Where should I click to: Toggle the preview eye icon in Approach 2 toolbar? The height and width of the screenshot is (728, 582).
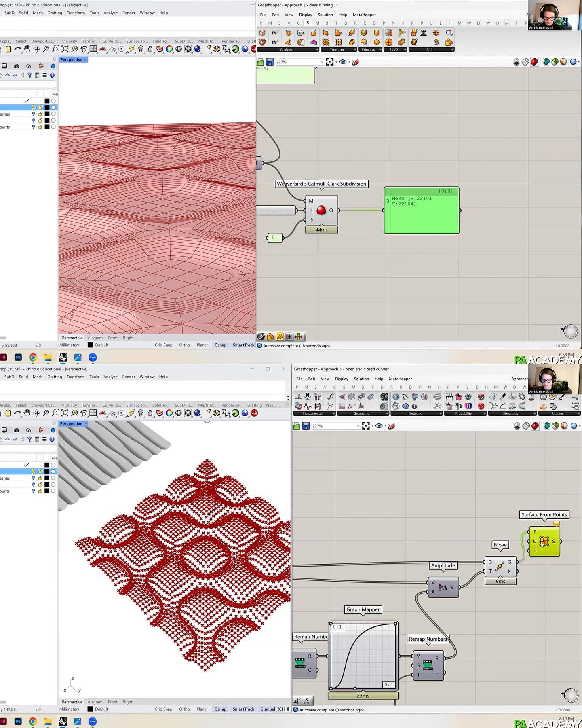tap(343, 62)
